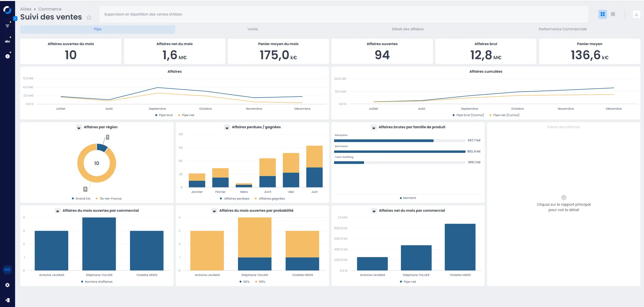Click the Panier moyen 136,6 k€ card
644x307 pixels.
tap(590, 51)
